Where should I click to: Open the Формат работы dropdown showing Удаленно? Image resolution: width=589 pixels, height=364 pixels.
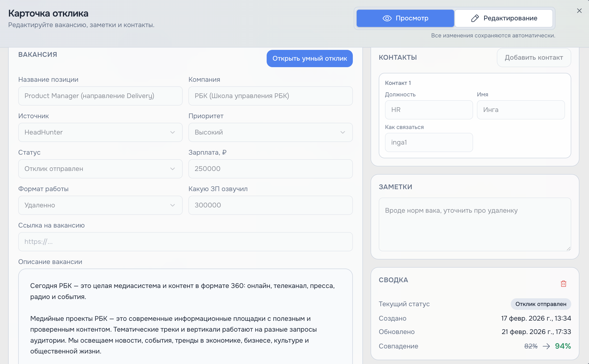point(100,205)
